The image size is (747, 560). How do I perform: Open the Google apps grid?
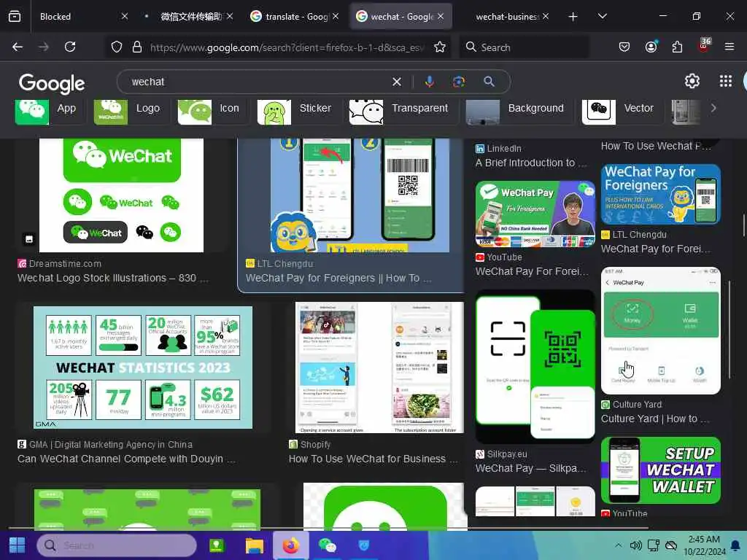pos(726,81)
